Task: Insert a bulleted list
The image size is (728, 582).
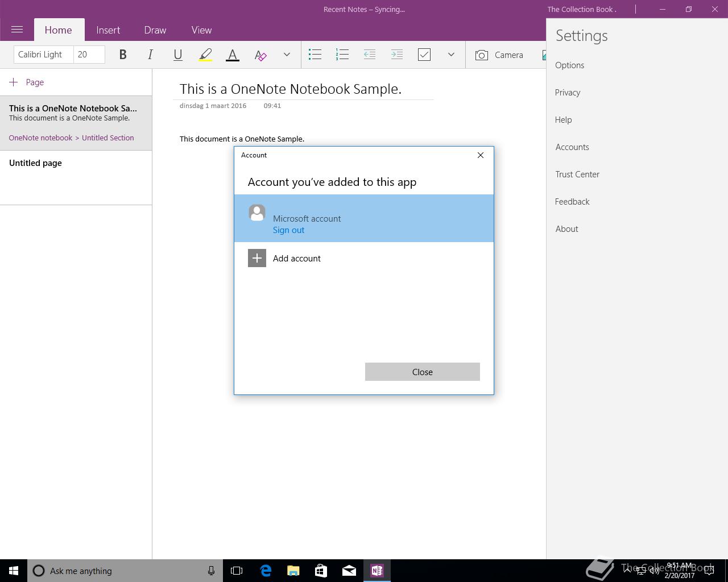Action: (x=315, y=55)
